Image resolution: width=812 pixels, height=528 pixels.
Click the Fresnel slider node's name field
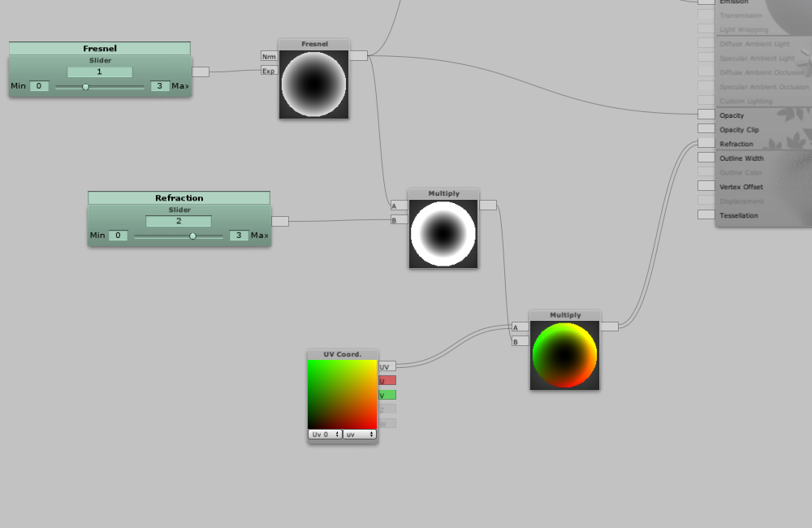[x=100, y=48]
